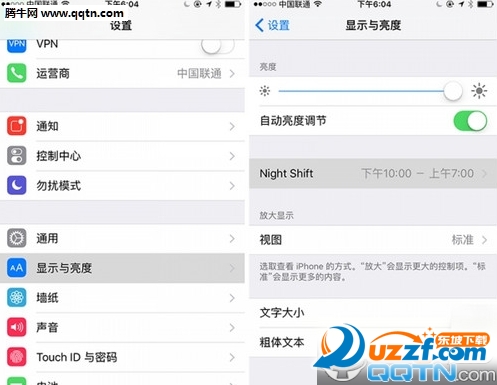Open the 视图 display zoom option
This screenshot has width=497, height=385.
pos(373,240)
